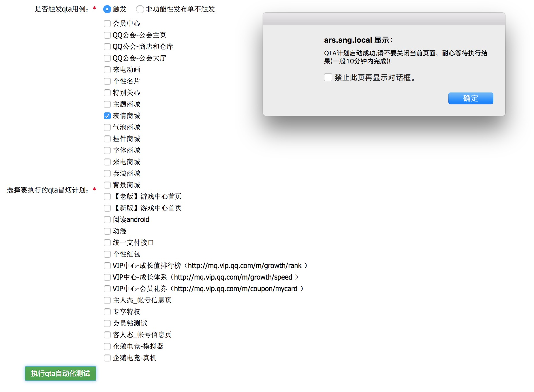Click the 确定 button in the dialog
The width and height of the screenshot is (534, 392).
click(470, 98)
